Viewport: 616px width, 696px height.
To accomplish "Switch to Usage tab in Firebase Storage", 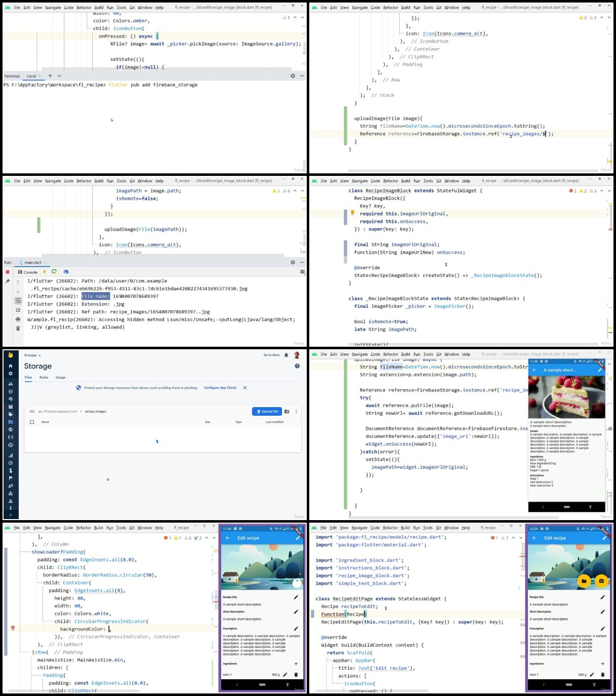I will tap(60, 377).
